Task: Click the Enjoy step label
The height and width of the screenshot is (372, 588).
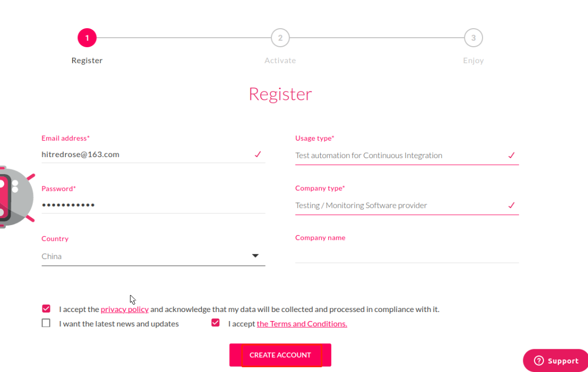Action: [x=473, y=60]
